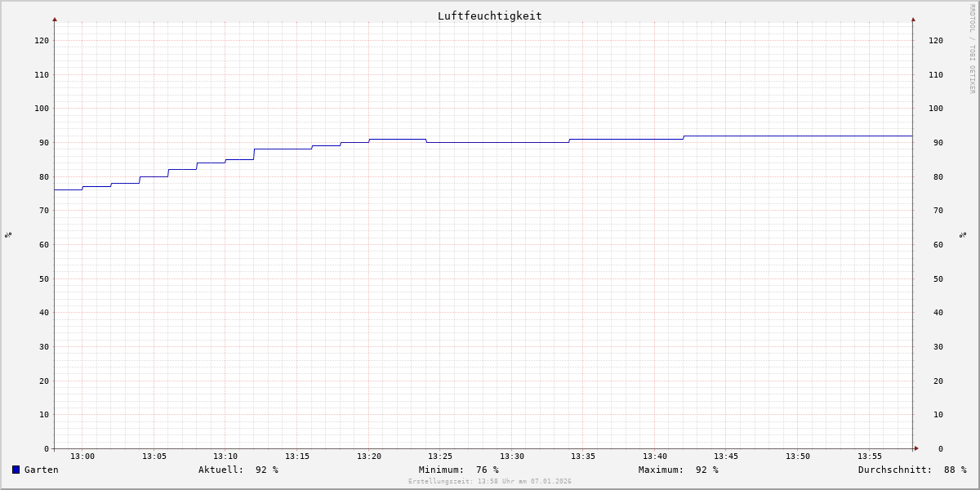Click the 13:30 time axis label
The width and height of the screenshot is (980, 490).
pyautogui.click(x=512, y=457)
